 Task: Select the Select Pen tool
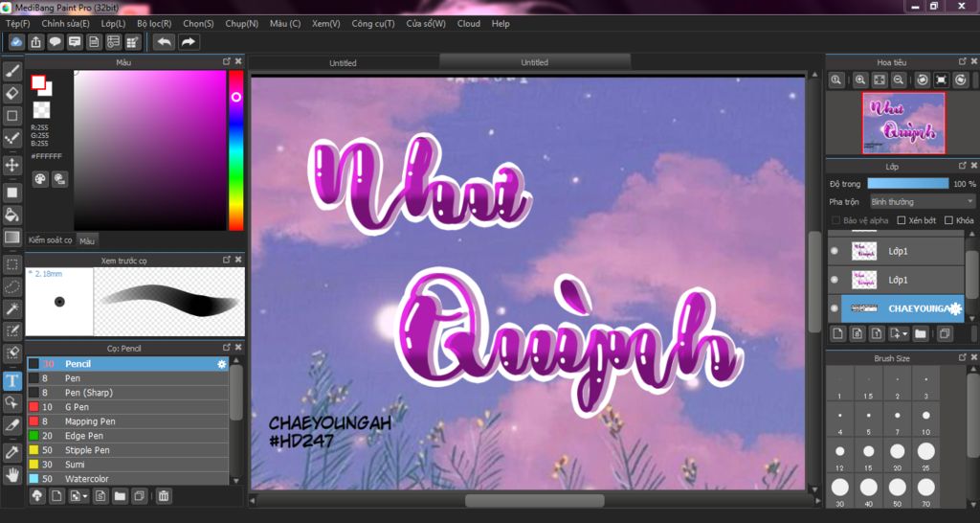(x=11, y=330)
